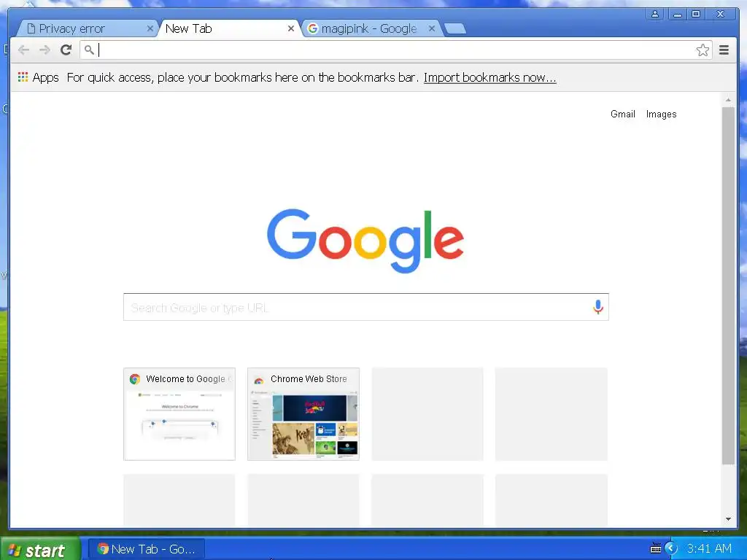Go forward using the forward arrow

[x=44, y=50]
